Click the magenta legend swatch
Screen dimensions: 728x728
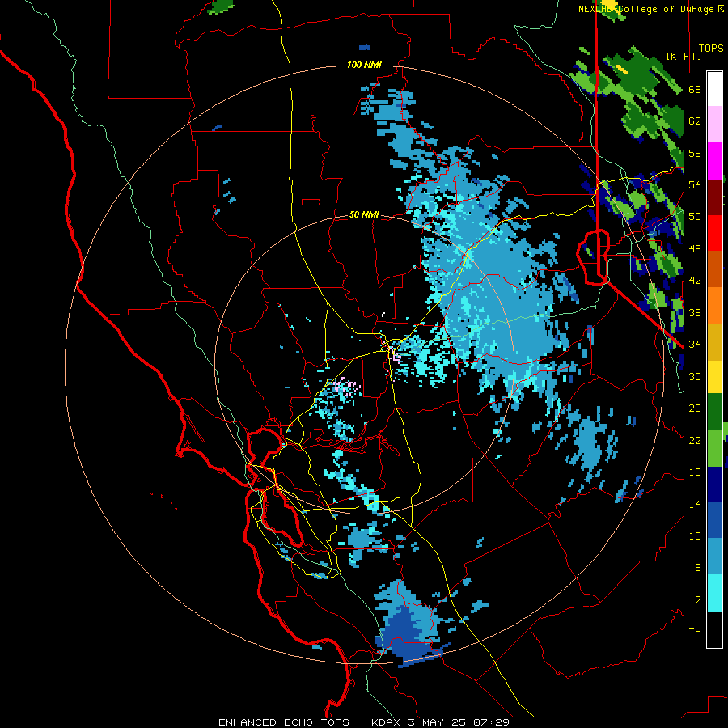(714, 161)
